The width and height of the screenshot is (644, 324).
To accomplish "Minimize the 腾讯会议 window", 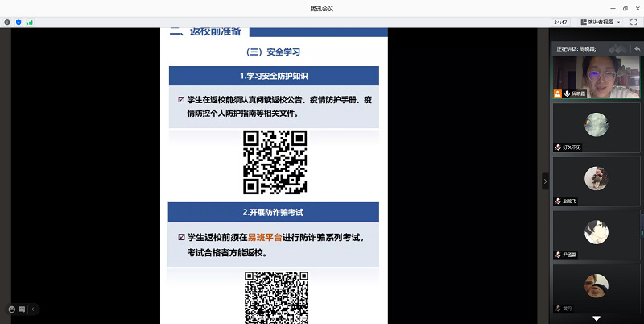I will [613, 9].
